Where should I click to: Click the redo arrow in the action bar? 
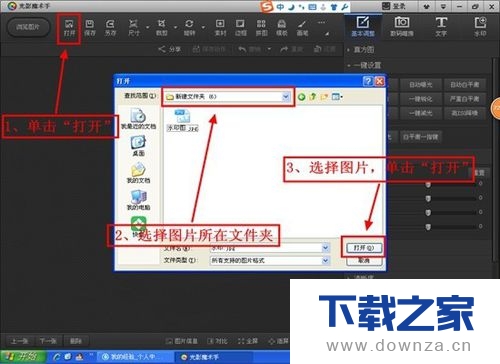tap(284, 49)
